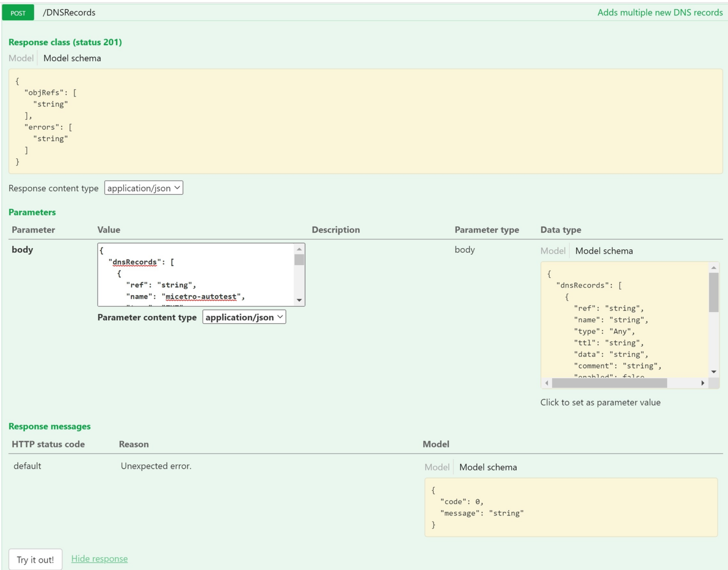Select application/json in the response dropdown
This screenshot has height=570, width=728.
pos(143,188)
